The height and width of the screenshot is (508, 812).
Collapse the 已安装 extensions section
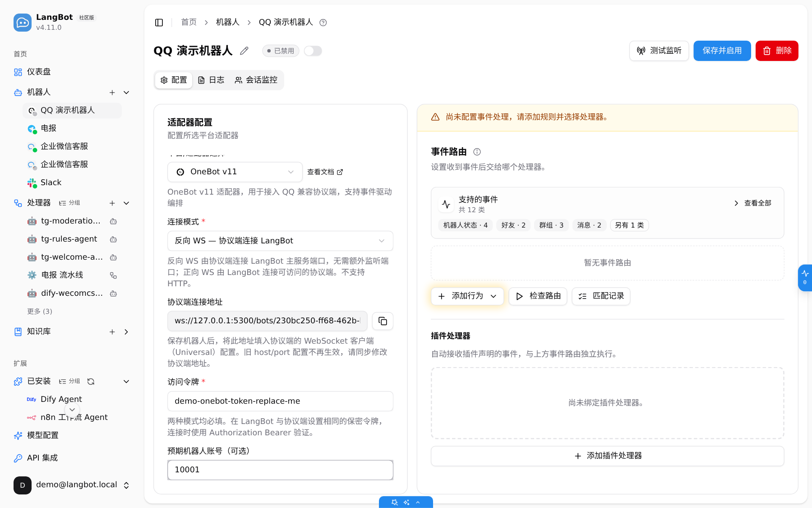pyautogui.click(x=126, y=382)
